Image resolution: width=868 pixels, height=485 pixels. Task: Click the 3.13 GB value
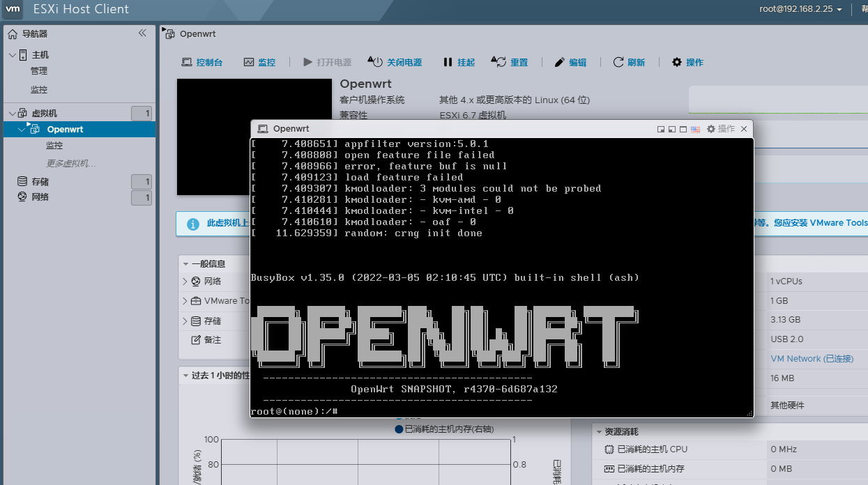pos(786,320)
